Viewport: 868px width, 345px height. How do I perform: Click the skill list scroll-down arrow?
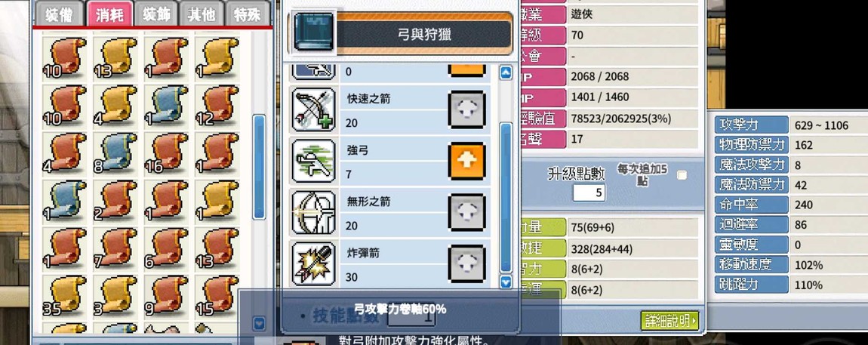(x=506, y=282)
